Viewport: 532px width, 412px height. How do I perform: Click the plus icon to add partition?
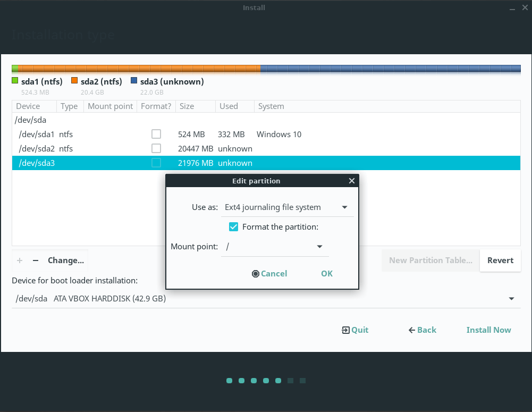point(20,260)
